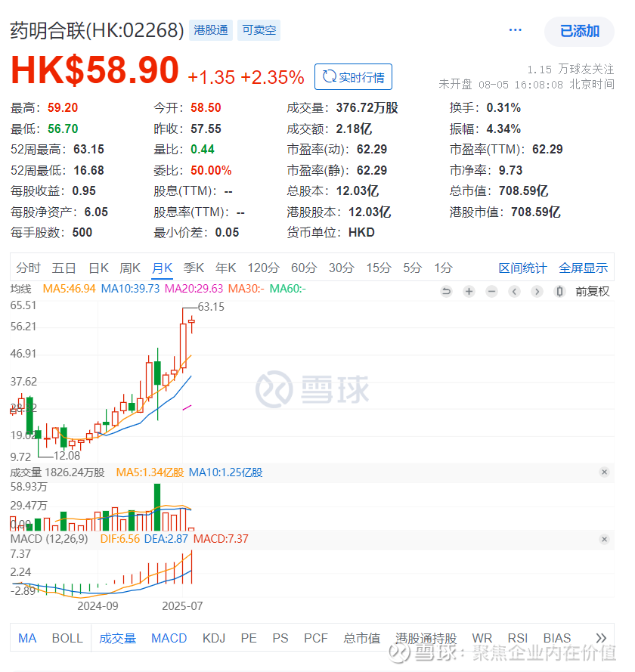
Task: Toggle the WR indicator
Action: coord(482,638)
